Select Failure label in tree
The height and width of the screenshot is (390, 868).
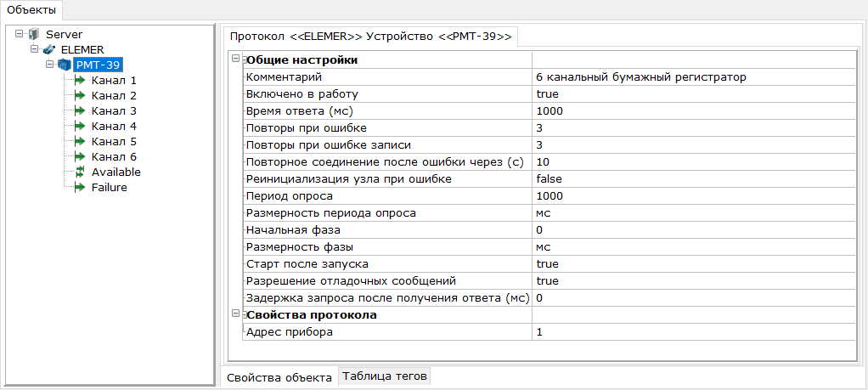[x=109, y=187]
